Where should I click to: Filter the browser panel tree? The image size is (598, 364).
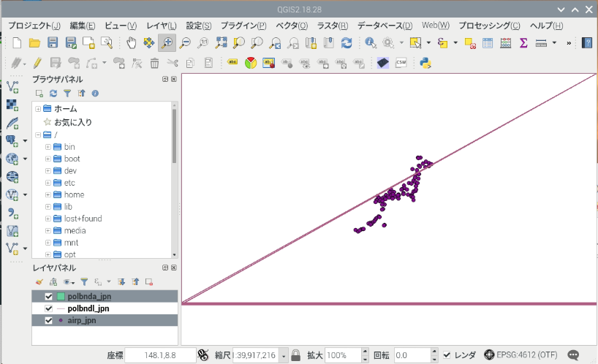[67, 94]
